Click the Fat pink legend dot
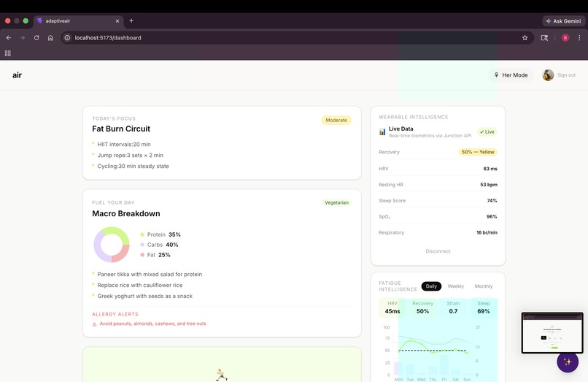This screenshot has height=382, width=588. pos(142,255)
